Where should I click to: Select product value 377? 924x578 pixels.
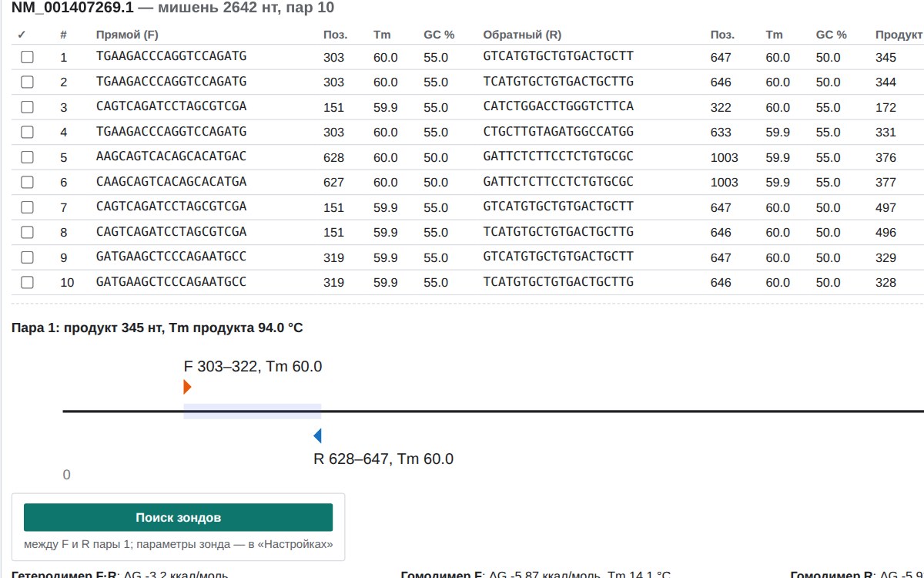click(885, 182)
